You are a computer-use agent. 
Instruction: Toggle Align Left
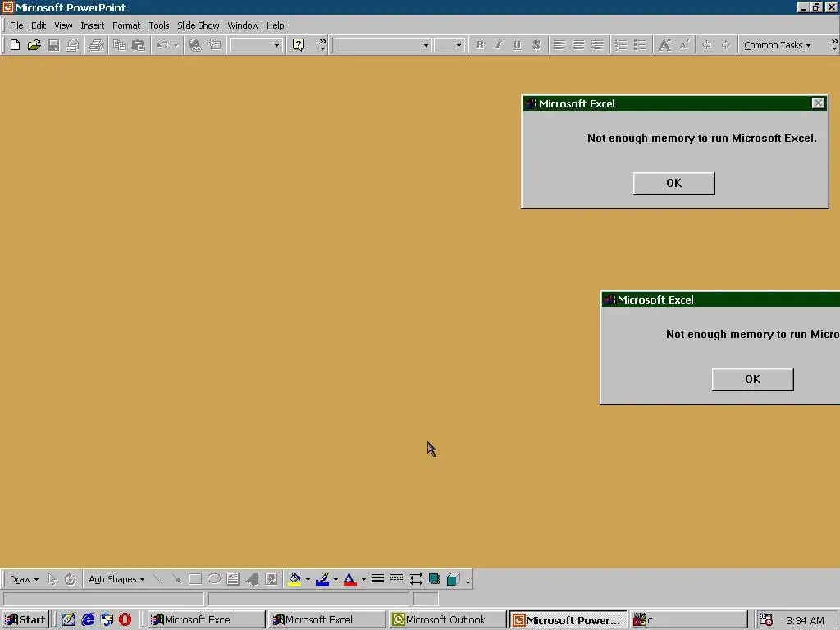[559, 45]
